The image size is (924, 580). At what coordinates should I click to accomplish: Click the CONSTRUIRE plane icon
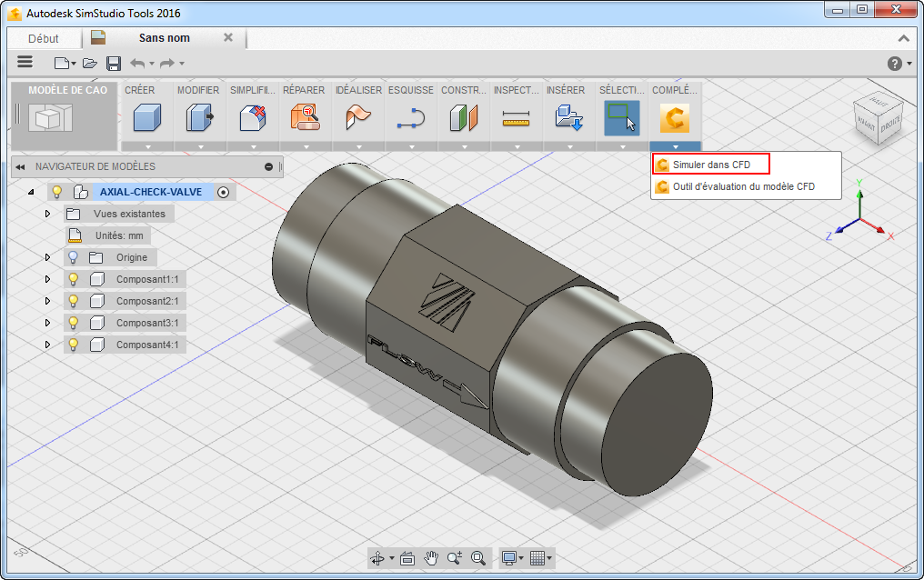[x=464, y=118]
